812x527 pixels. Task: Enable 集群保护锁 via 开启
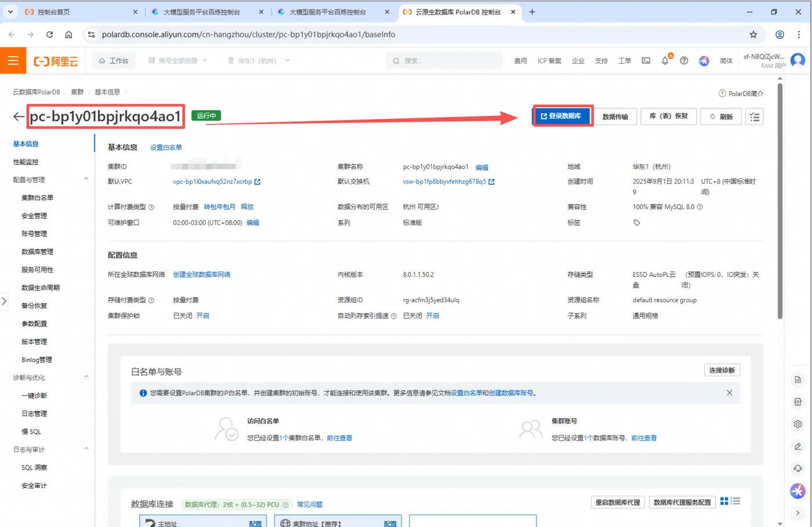click(x=202, y=316)
